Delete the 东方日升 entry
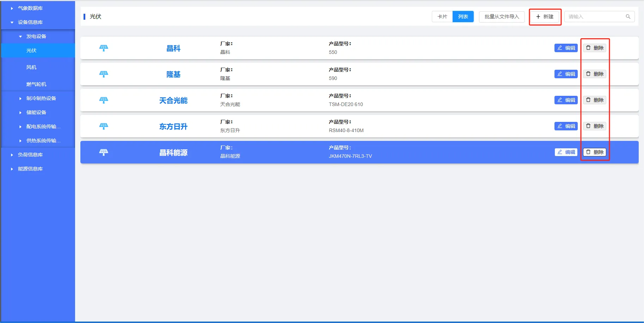This screenshot has width=644, height=323. click(594, 126)
